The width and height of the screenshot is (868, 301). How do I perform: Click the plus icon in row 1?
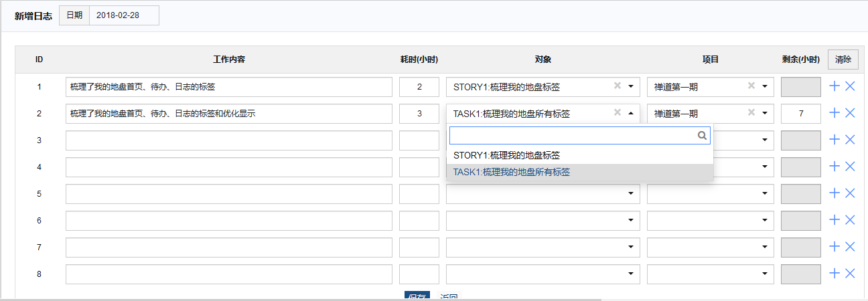(835, 86)
